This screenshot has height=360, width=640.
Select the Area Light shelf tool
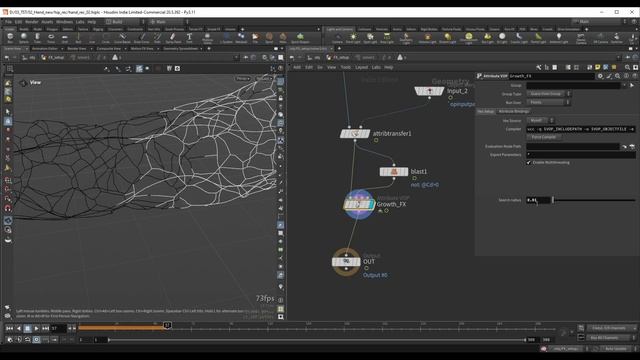387,38
